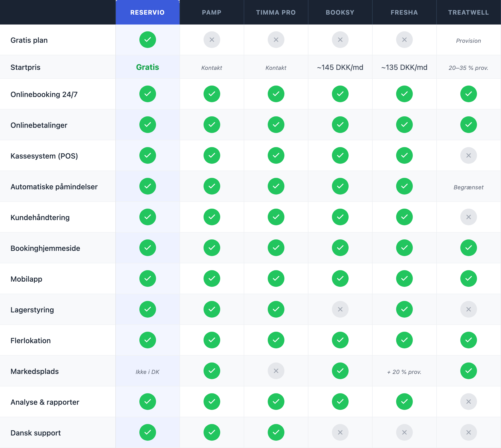Screen dimensions: 501x448
Task: Click the 'Automatiske påmindelser' row label
Action: point(54,187)
